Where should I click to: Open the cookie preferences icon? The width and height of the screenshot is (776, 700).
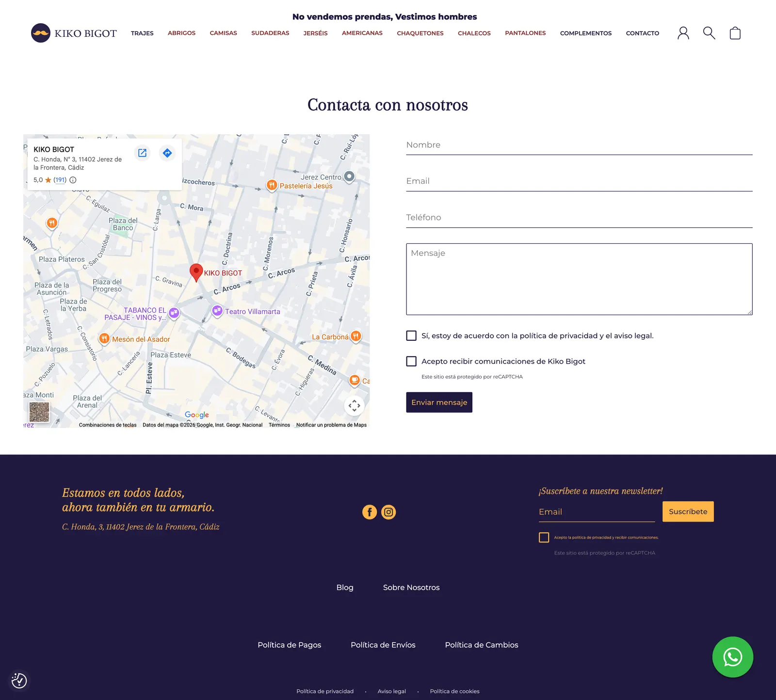pos(19,681)
